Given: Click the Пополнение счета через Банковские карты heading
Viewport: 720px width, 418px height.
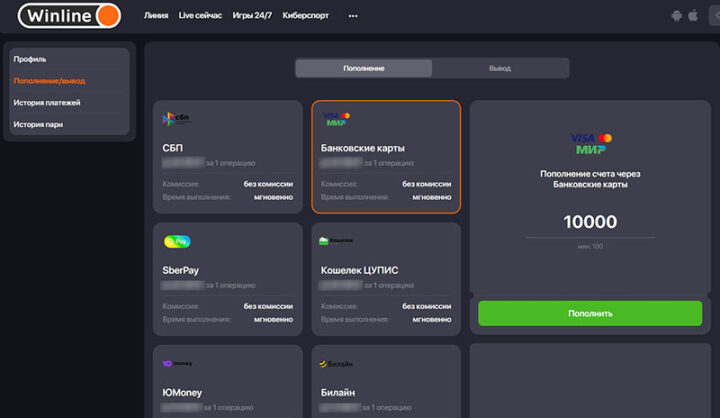Looking at the screenshot, I should 590,179.
